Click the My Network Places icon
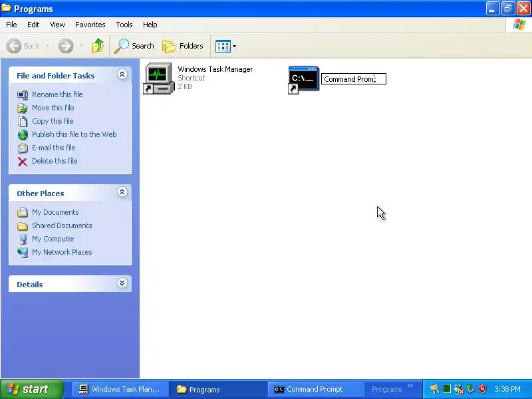This screenshot has height=399, width=532. click(x=23, y=252)
